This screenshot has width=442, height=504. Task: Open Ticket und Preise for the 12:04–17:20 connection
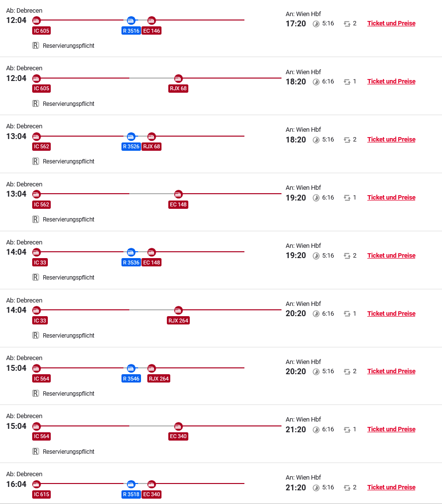click(x=391, y=23)
